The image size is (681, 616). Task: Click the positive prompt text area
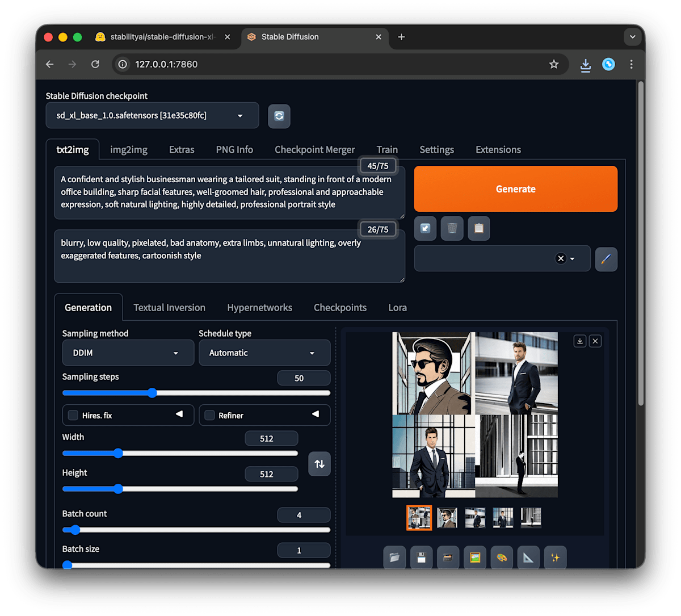pyautogui.click(x=229, y=192)
